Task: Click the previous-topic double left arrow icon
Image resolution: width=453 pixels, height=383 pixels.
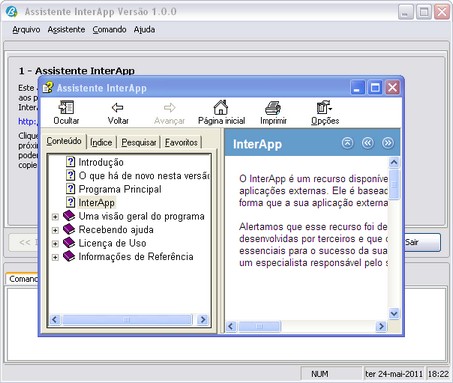Action: [367, 143]
